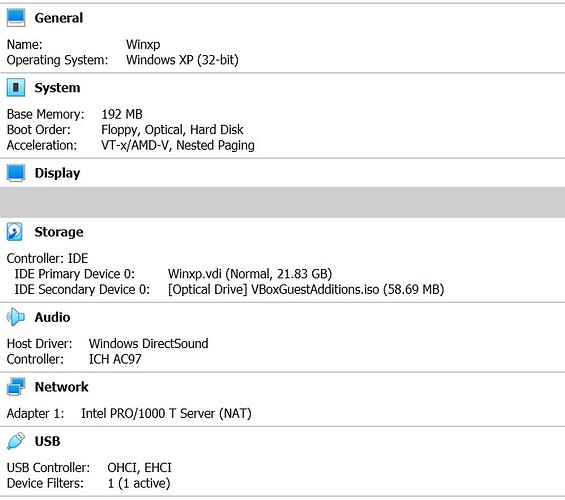Click the Storage hard disk icon
This screenshot has height=500, width=565.
pos(15,232)
